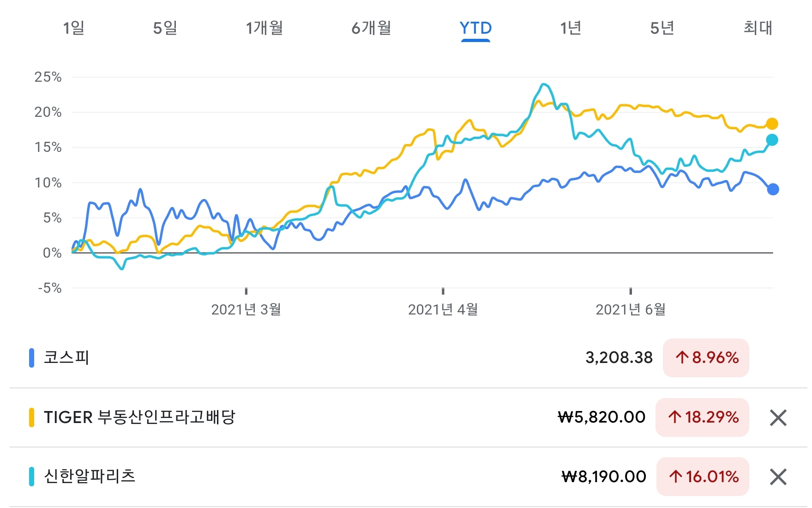Click the cyan 신한알파리츠 color marker
812x508 pixels.
click(x=31, y=477)
